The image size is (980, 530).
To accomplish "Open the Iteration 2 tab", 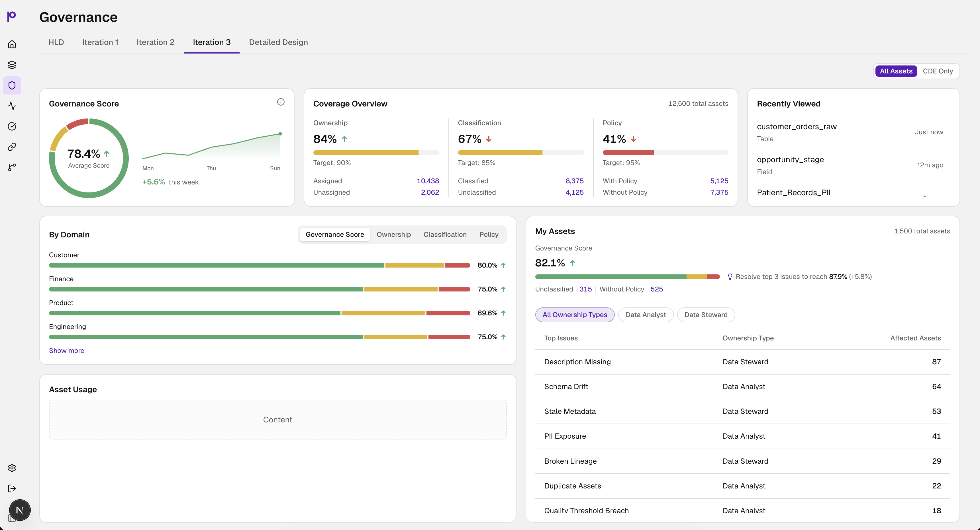I will point(155,42).
